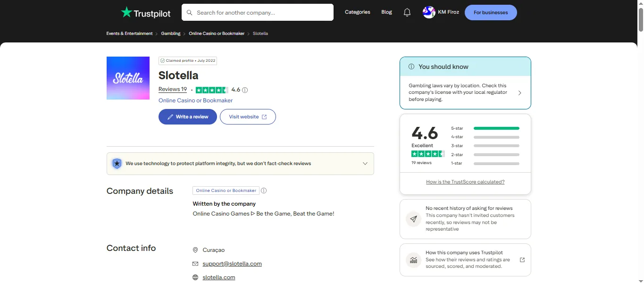Open How is the TrustScore calculated link
Image resolution: width=644 pixels, height=283 pixels.
(465, 182)
